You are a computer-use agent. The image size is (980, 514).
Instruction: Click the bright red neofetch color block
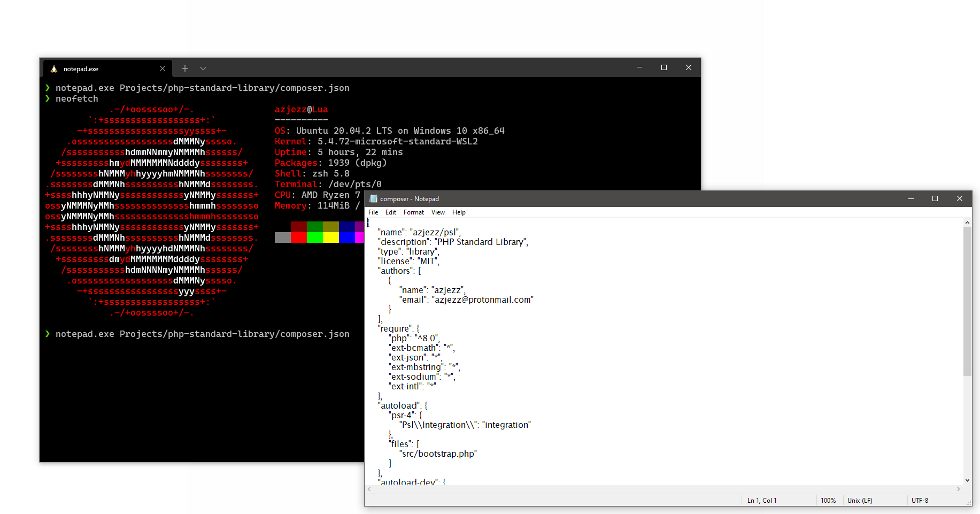pyautogui.click(x=299, y=237)
